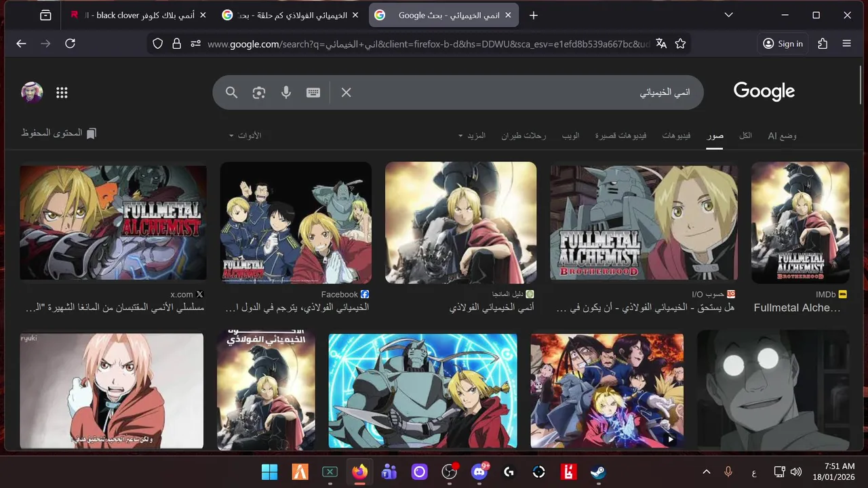Click the 'أنمي الخيميائي الفولاذي' caption link
The image size is (868, 488).
pyautogui.click(x=492, y=308)
